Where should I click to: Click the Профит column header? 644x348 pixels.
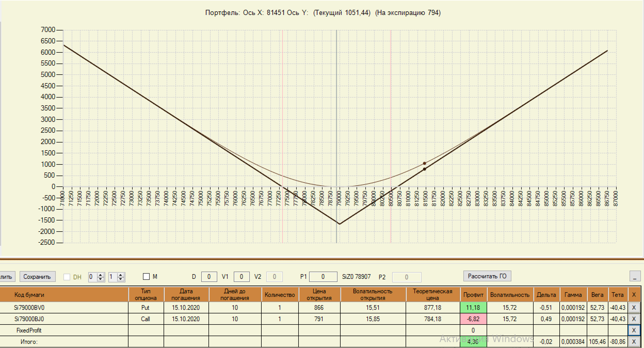click(x=473, y=295)
